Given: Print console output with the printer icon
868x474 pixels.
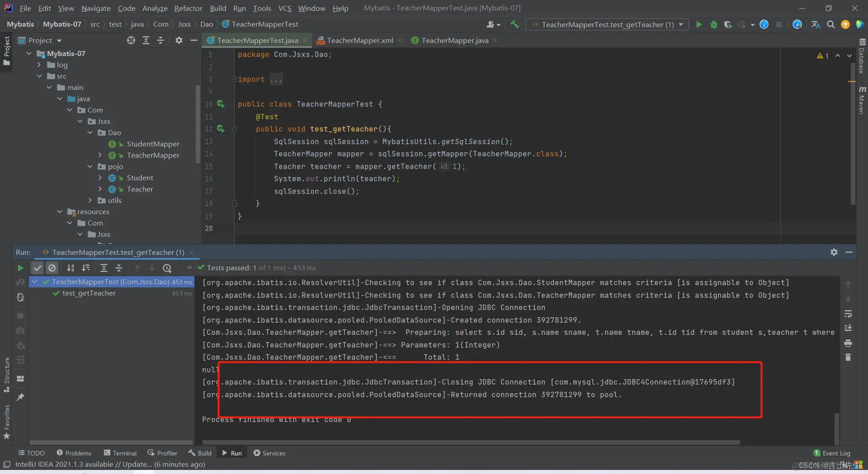Looking at the screenshot, I should click(x=848, y=343).
